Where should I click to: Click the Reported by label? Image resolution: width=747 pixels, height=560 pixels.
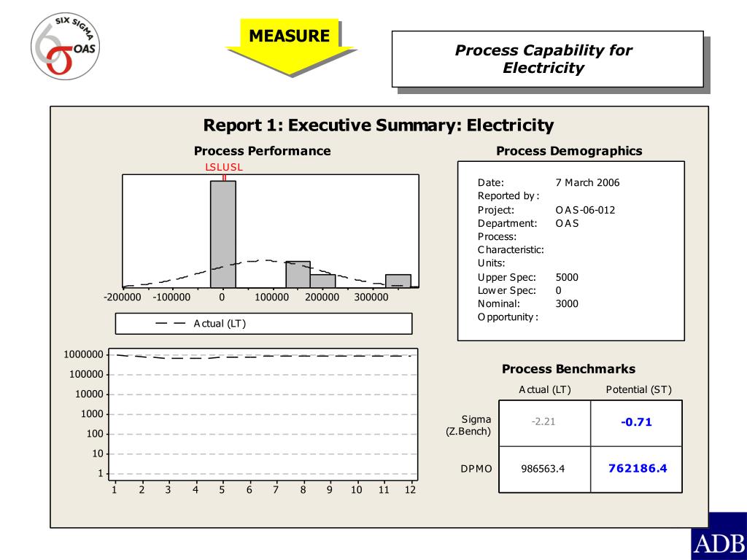click(508, 195)
